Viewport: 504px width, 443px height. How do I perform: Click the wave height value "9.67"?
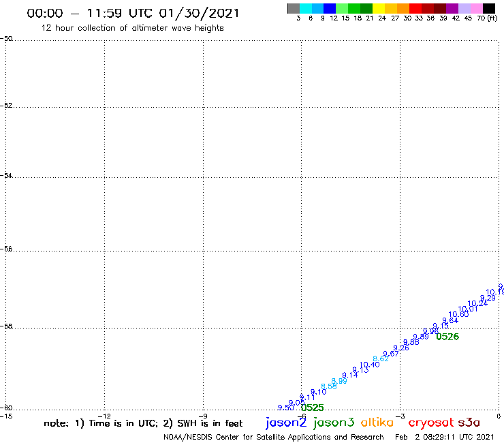click(391, 354)
